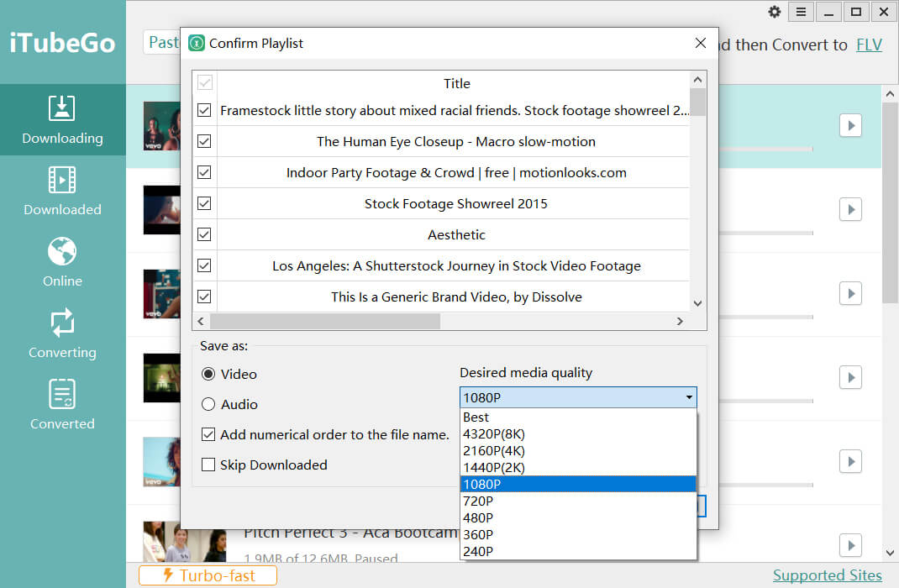
Task: Resume the Pitch Perfect 3 download
Action: coord(851,546)
